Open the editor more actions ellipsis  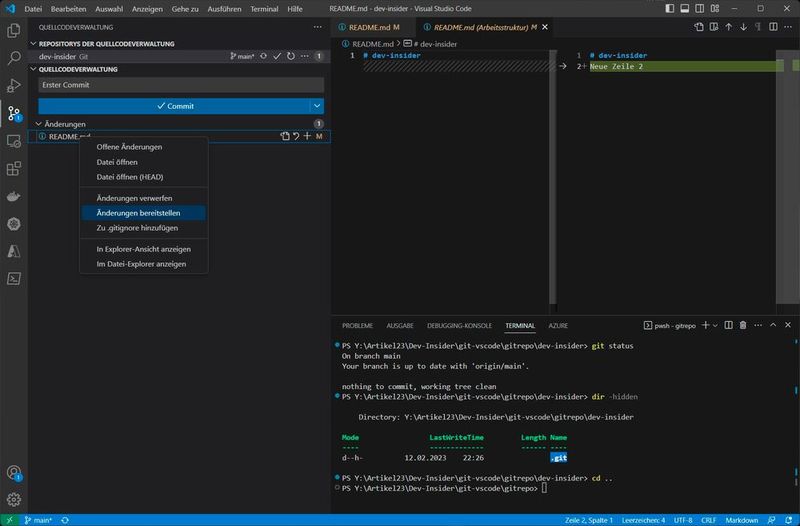point(788,27)
